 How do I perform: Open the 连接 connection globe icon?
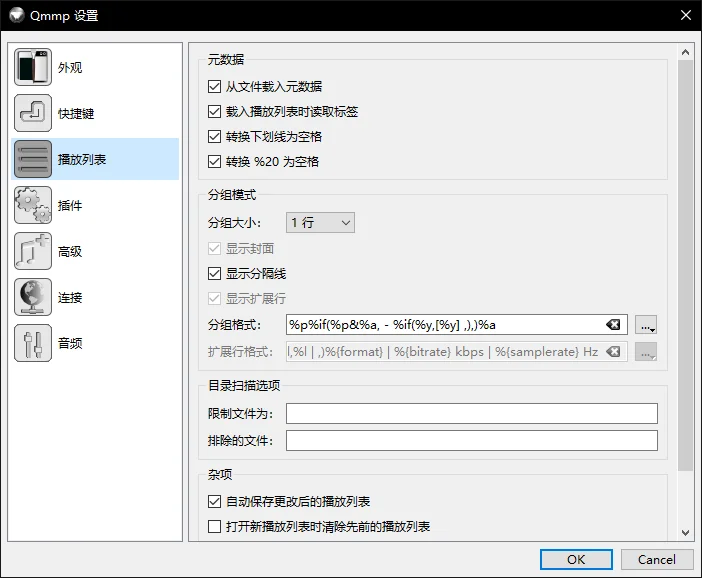pyautogui.click(x=33, y=297)
